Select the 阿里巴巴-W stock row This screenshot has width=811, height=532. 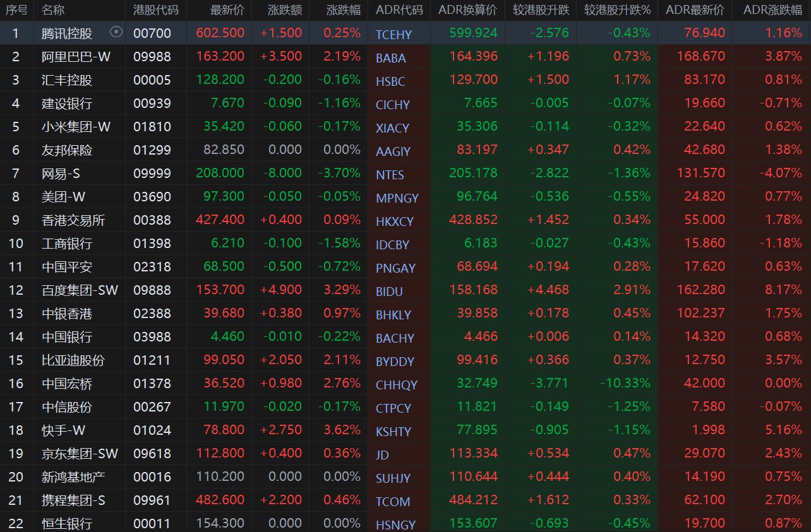(x=76, y=56)
